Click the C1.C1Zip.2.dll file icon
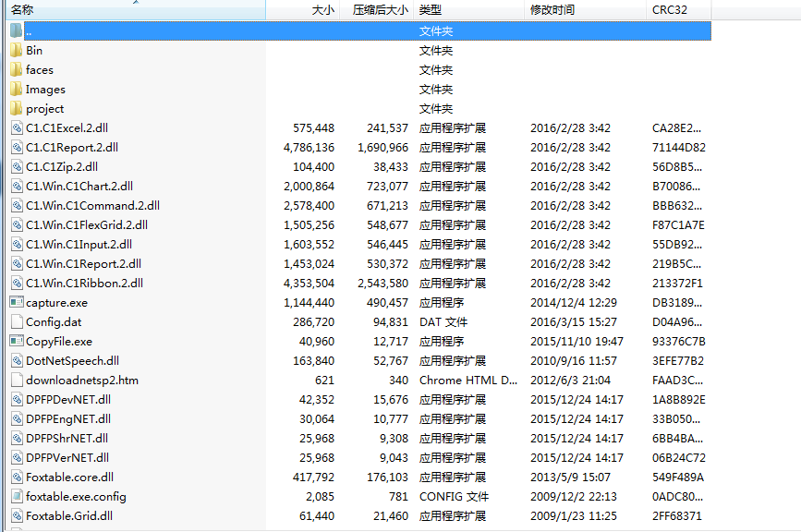The image size is (801, 532). click(x=17, y=167)
